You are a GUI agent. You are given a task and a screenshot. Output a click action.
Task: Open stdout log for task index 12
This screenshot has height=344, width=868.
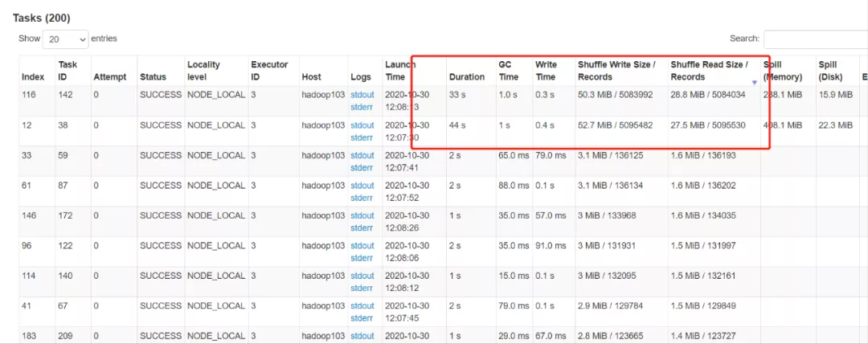coord(362,125)
